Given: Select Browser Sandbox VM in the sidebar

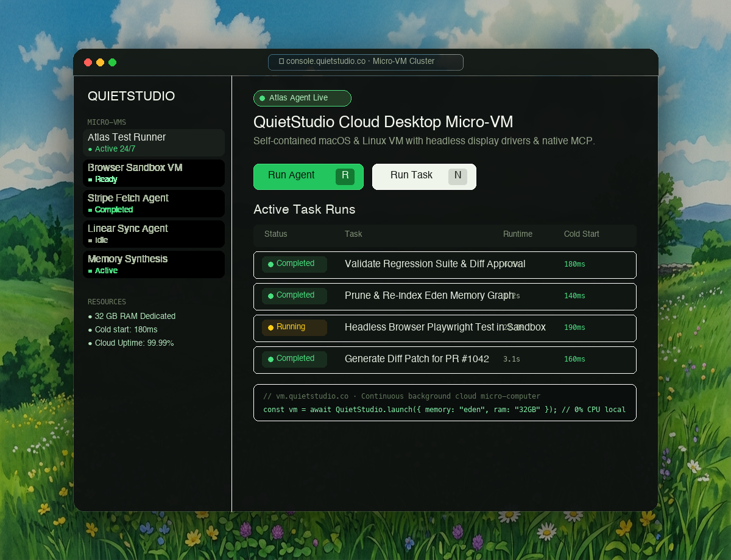Looking at the screenshot, I should pyautogui.click(x=154, y=173).
